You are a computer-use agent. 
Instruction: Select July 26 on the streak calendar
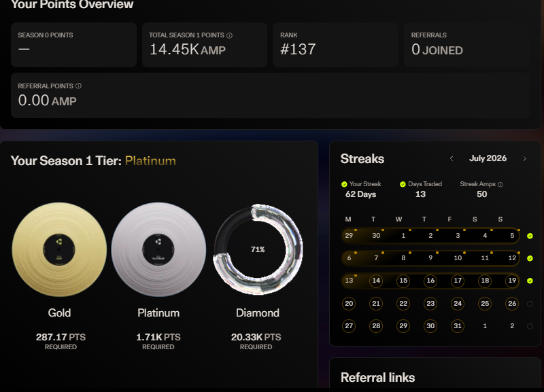pos(512,304)
